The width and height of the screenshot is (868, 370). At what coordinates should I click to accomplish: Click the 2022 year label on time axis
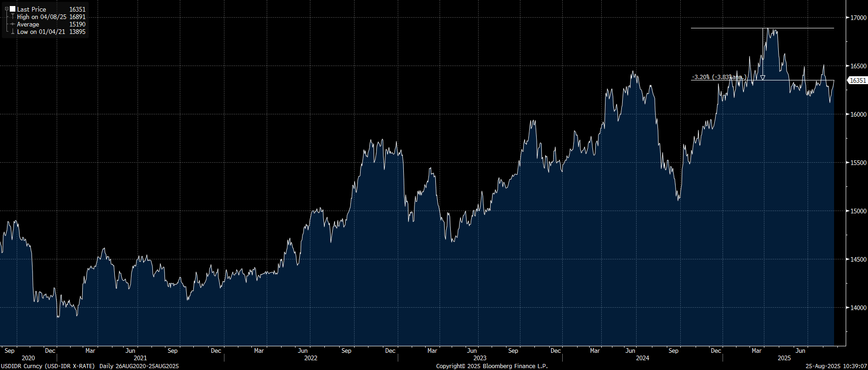click(x=310, y=358)
